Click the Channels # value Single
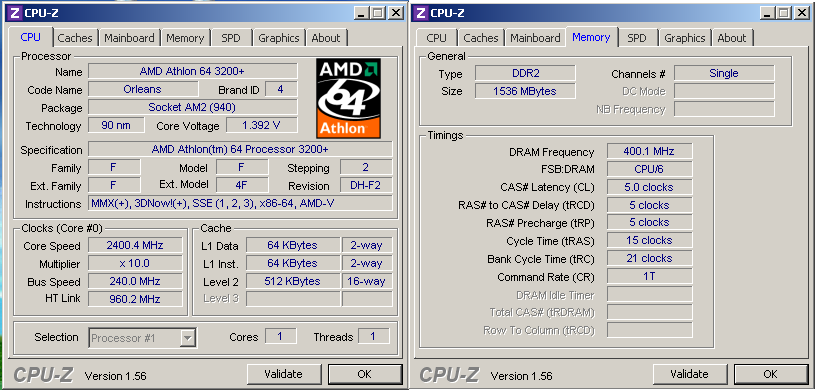 click(724, 73)
